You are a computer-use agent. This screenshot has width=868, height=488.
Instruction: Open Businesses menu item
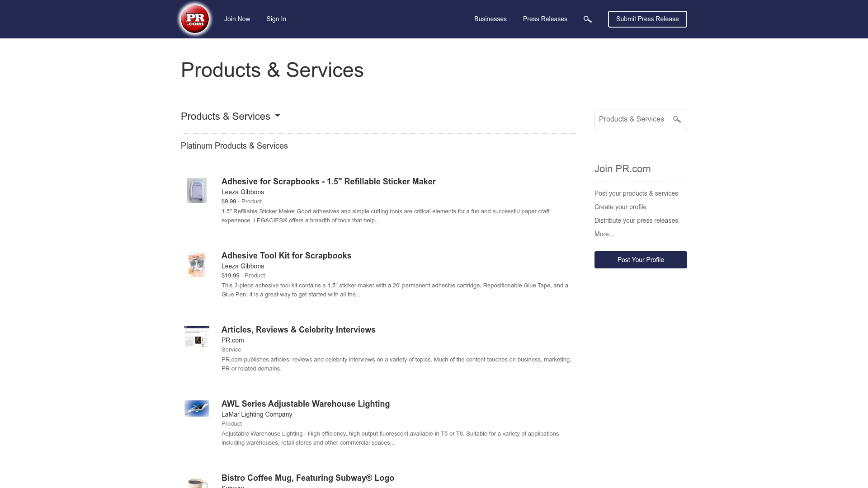[x=491, y=19]
